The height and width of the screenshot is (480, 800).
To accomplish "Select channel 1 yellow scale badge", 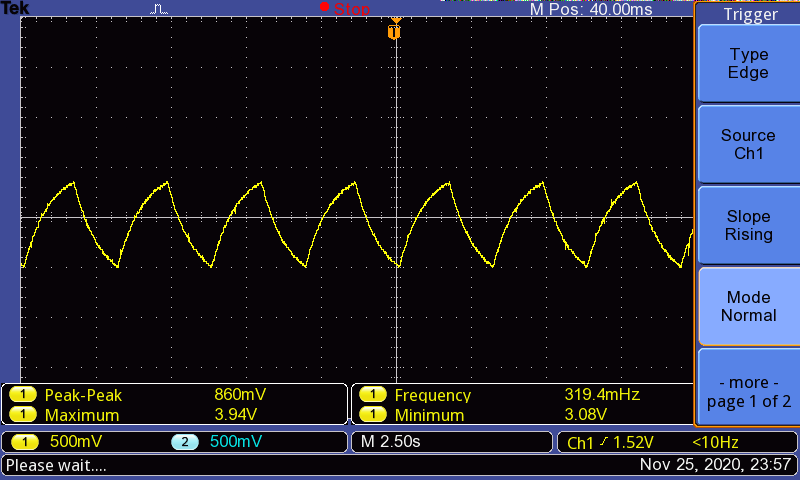I will click(24, 442).
